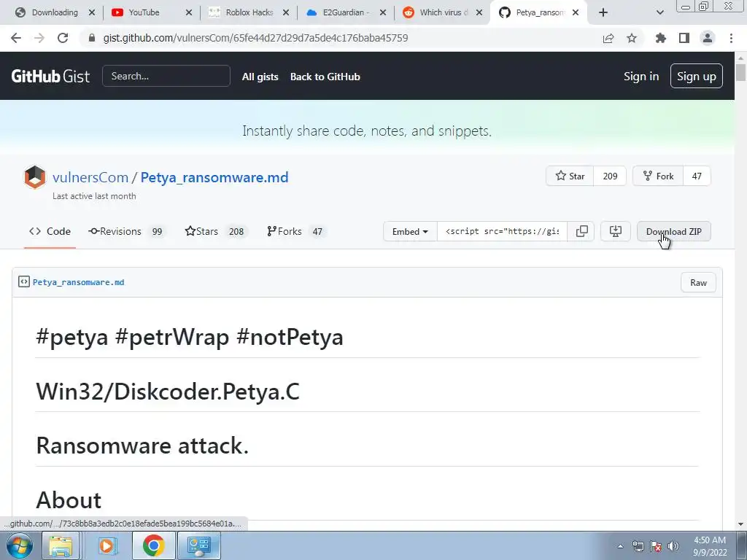The image size is (747, 560).
Task: Click the browser address bar URL
Action: coord(255,38)
